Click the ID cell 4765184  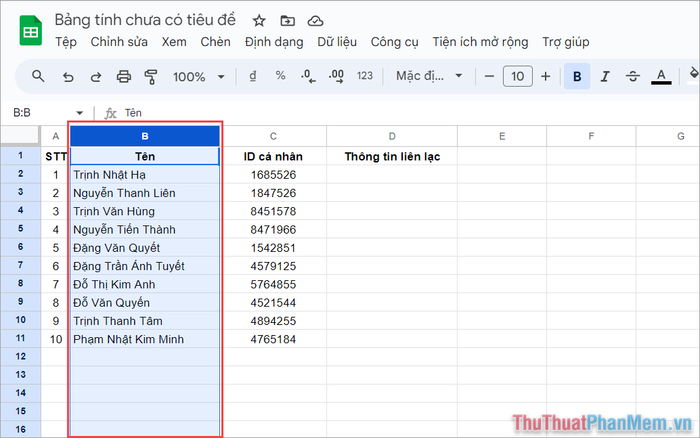coord(273,339)
